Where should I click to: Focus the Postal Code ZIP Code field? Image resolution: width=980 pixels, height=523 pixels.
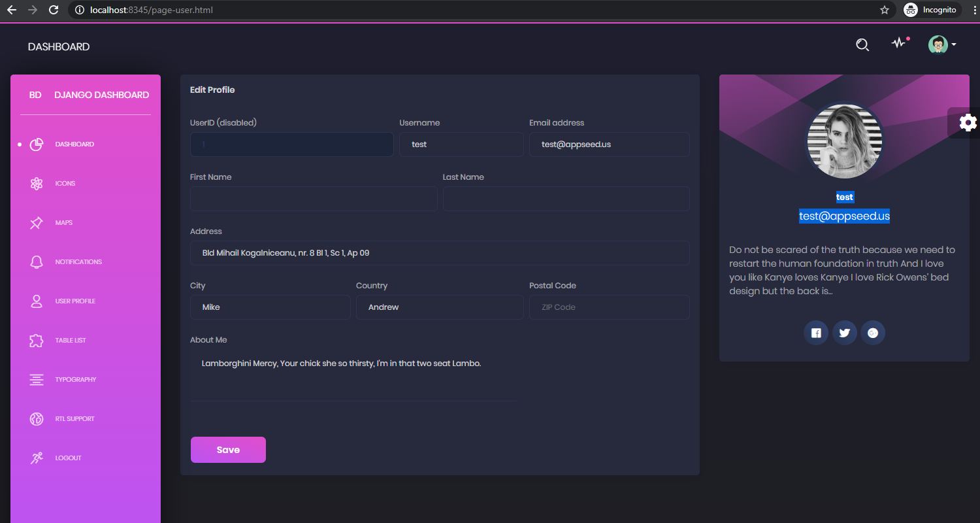pos(610,307)
